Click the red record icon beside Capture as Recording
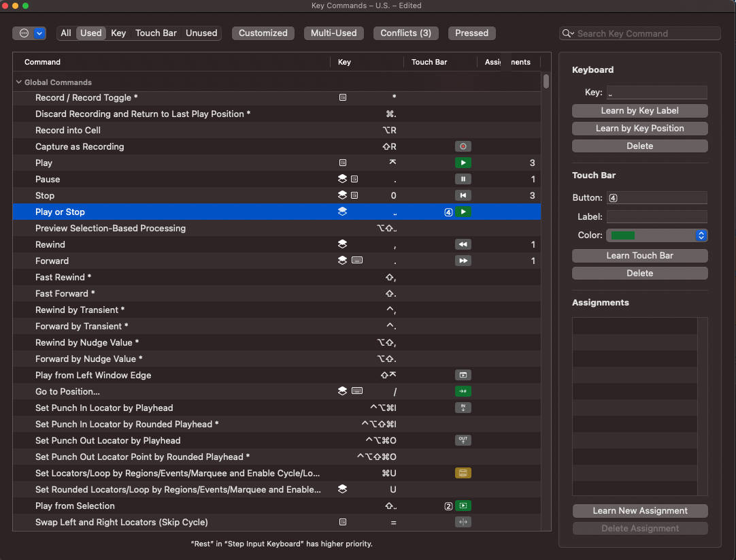 click(463, 146)
